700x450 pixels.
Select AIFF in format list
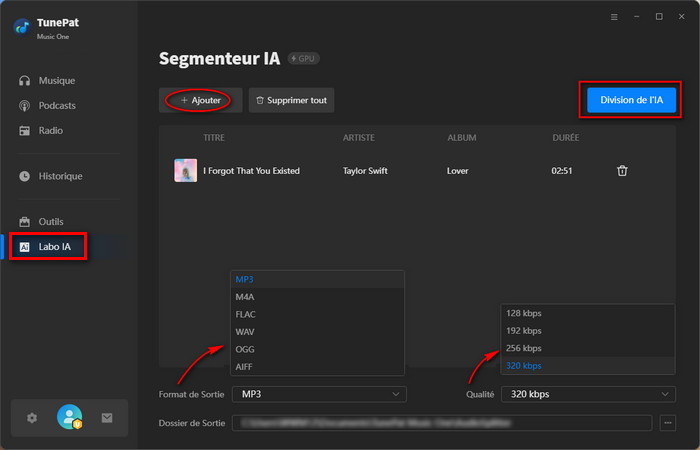pos(317,367)
